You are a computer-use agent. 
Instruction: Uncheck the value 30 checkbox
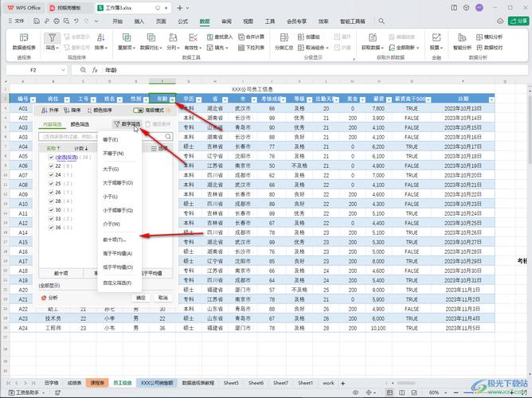click(x=51, y=210)
